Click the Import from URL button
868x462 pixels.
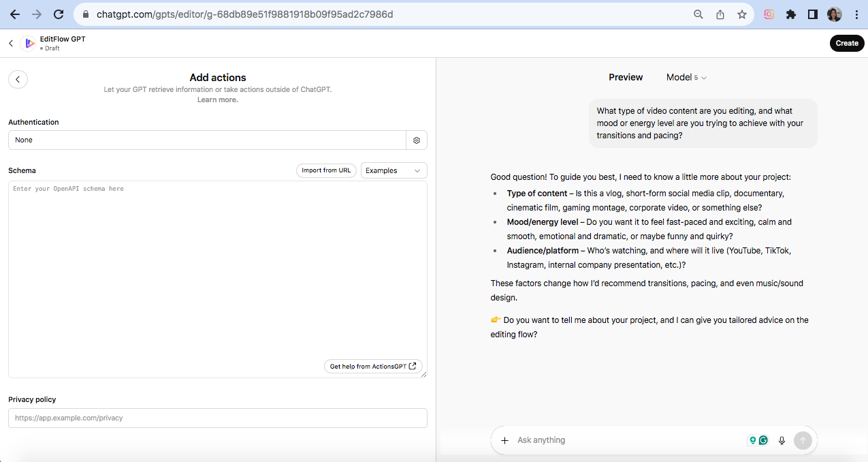(326, 170)
